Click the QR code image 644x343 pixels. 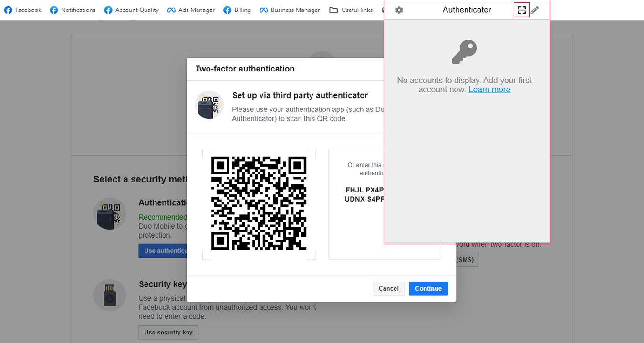[259, 203]
